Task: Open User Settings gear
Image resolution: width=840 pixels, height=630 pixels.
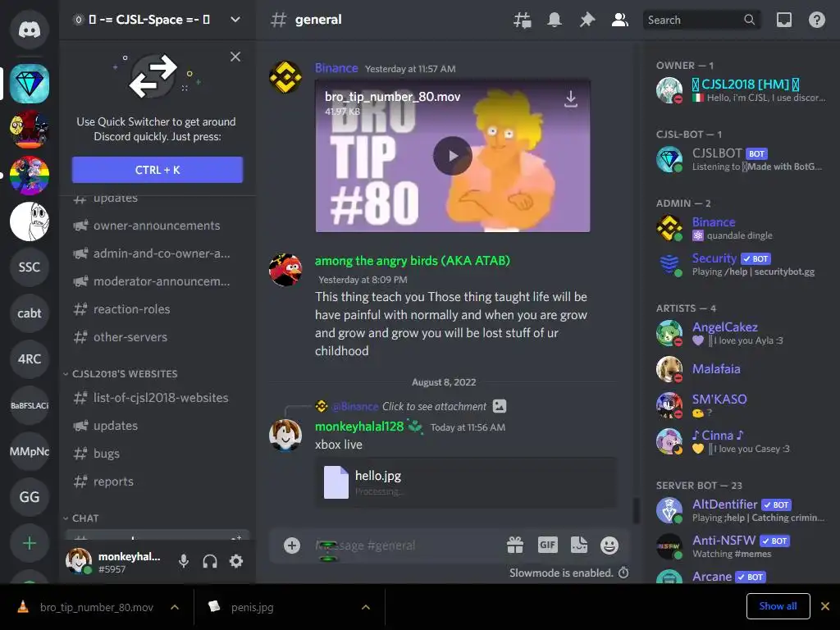Action: point(236,561)
